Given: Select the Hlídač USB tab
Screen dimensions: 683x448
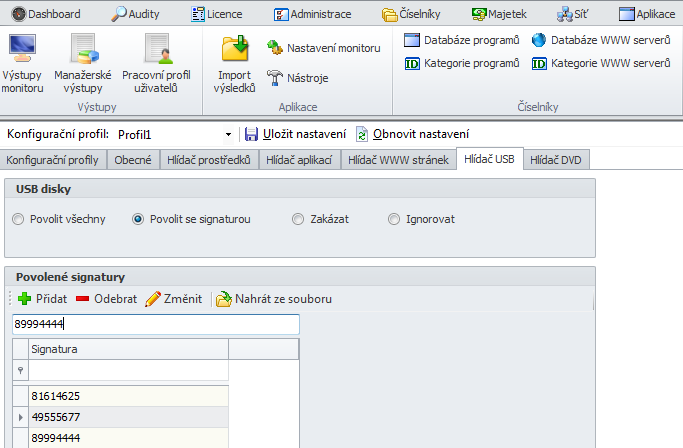Looking at the screenshot, I should coord(490,159).
